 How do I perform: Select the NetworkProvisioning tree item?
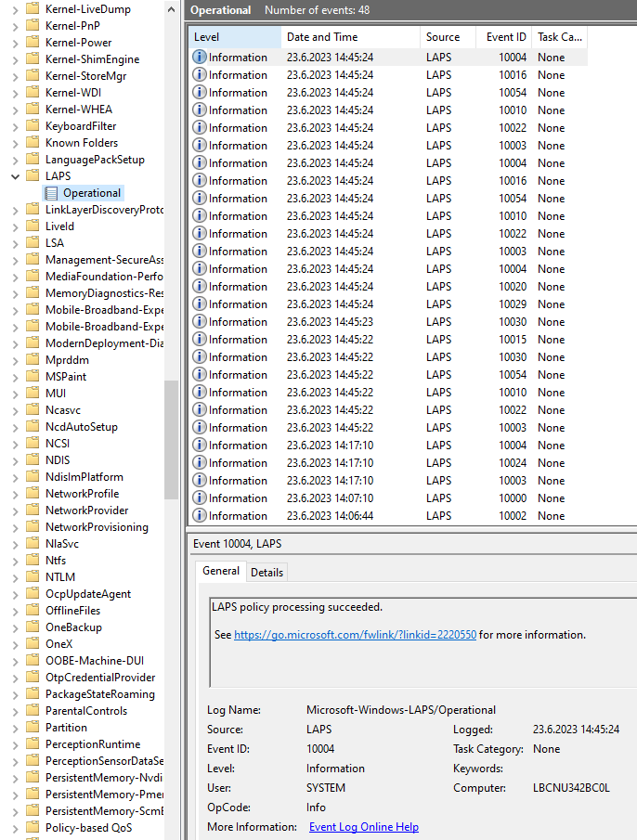click(97, 527)
